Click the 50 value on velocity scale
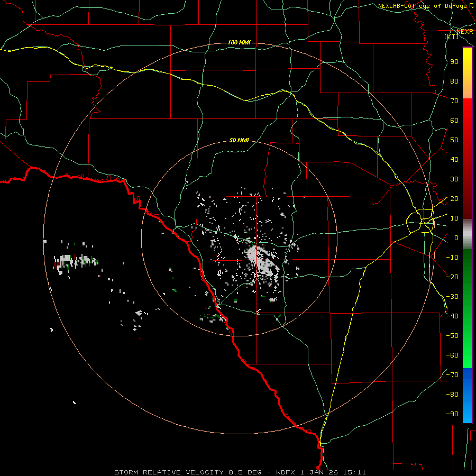 (x=454, y=140)
